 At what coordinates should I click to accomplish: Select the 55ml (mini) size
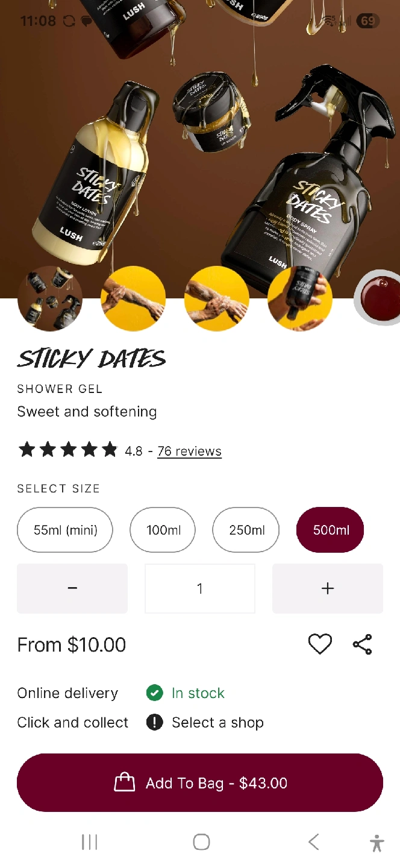tap(65, 530)
